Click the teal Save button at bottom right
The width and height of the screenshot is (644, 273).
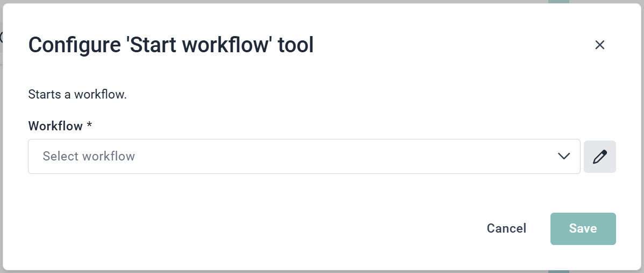pos(583,229)
